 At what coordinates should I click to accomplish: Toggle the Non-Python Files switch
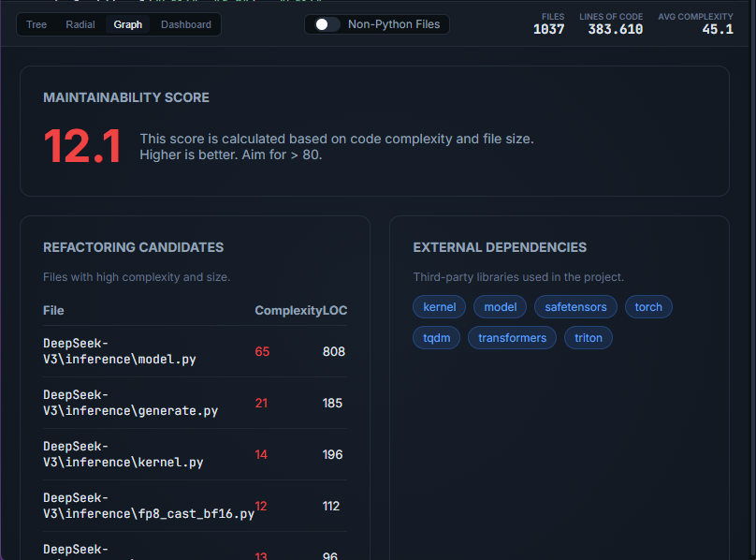pyautogui.click(x=327, y=24)
